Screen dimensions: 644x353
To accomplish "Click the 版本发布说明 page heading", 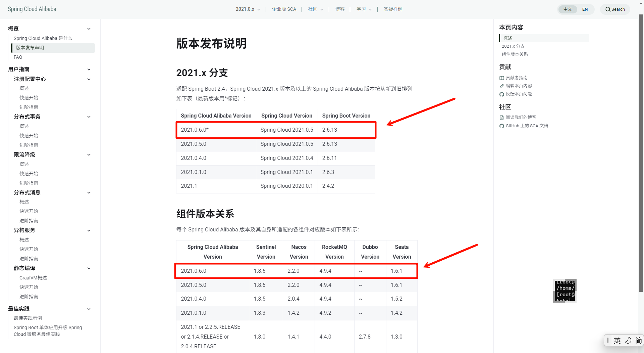I will coord(212,43).
